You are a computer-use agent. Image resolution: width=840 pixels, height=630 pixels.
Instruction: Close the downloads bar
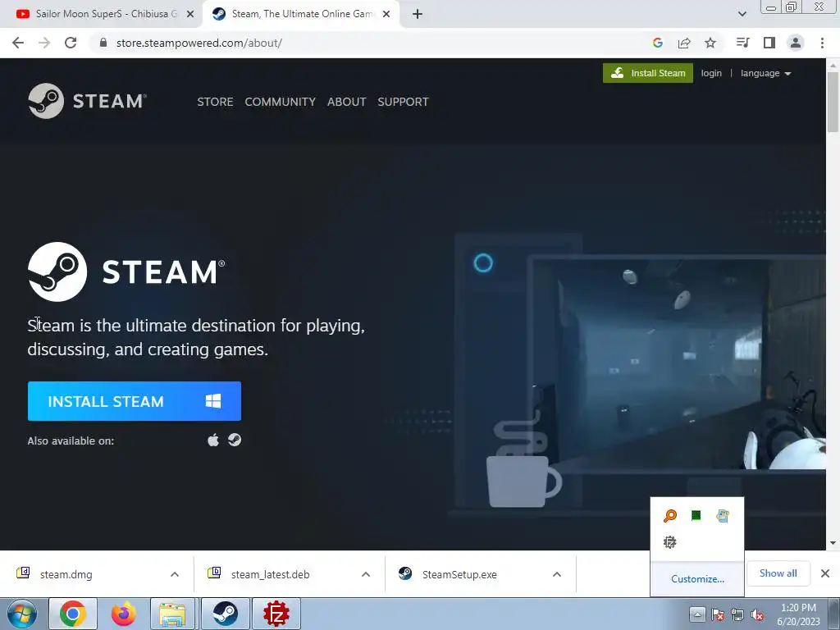pyautogui.click(x=825, y=573)
